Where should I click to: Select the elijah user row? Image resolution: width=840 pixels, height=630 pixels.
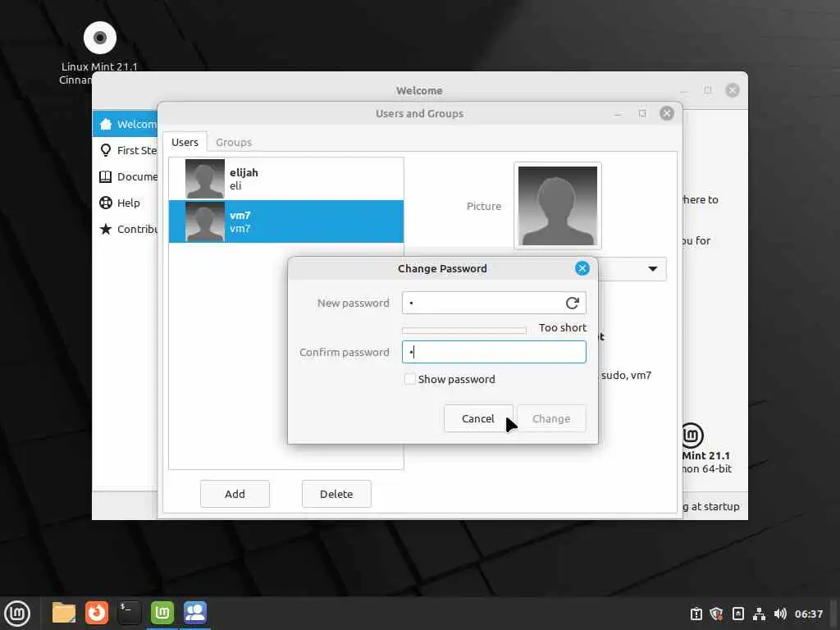coord(286,179)
